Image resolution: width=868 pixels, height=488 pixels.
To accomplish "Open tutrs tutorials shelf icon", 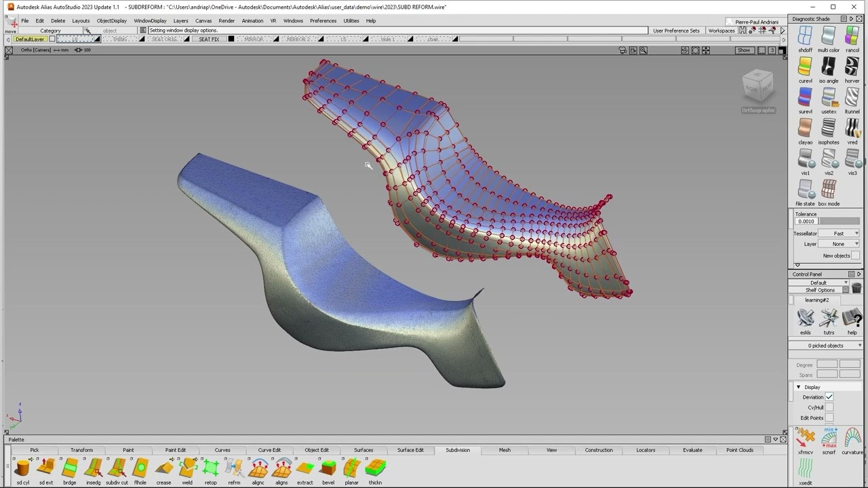I will click(829, 318).
